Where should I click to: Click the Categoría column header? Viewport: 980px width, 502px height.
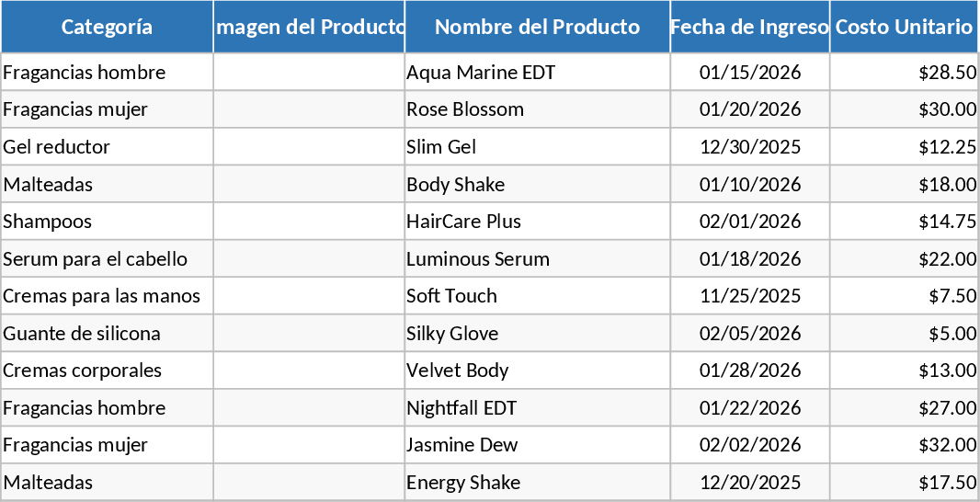tap(107, 27)
